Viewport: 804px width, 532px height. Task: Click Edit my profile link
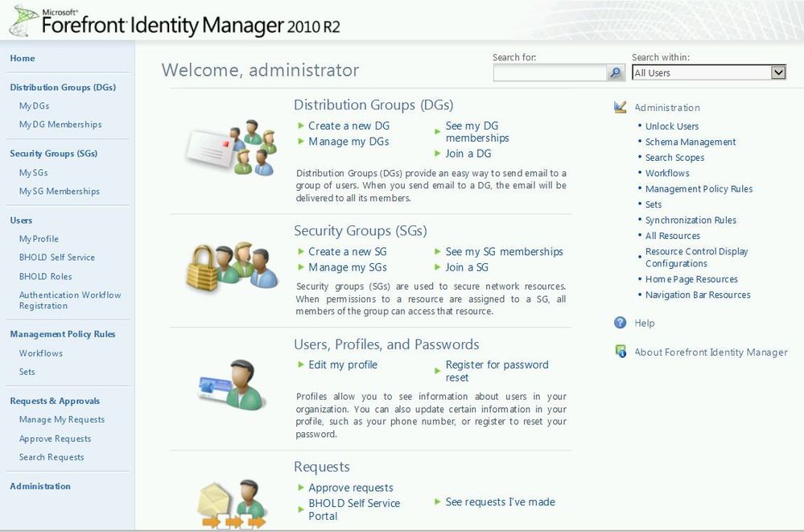click(x=343, y=365)
